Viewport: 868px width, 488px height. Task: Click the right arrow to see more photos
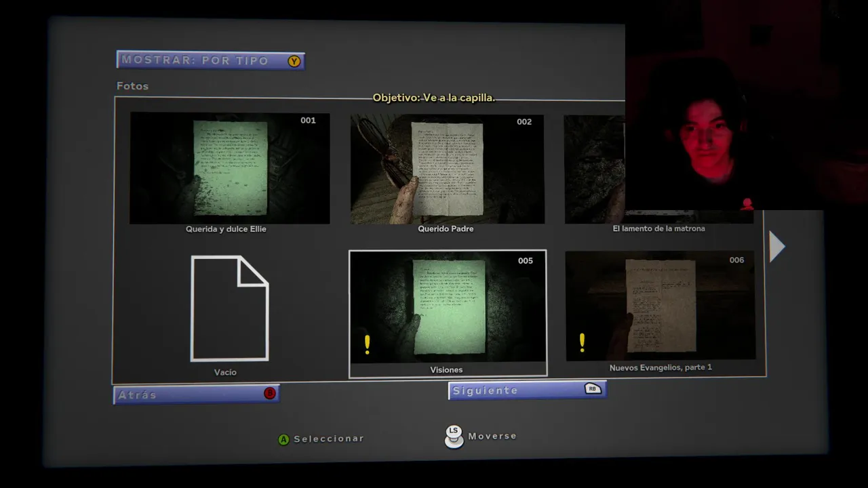click(776, 246)
